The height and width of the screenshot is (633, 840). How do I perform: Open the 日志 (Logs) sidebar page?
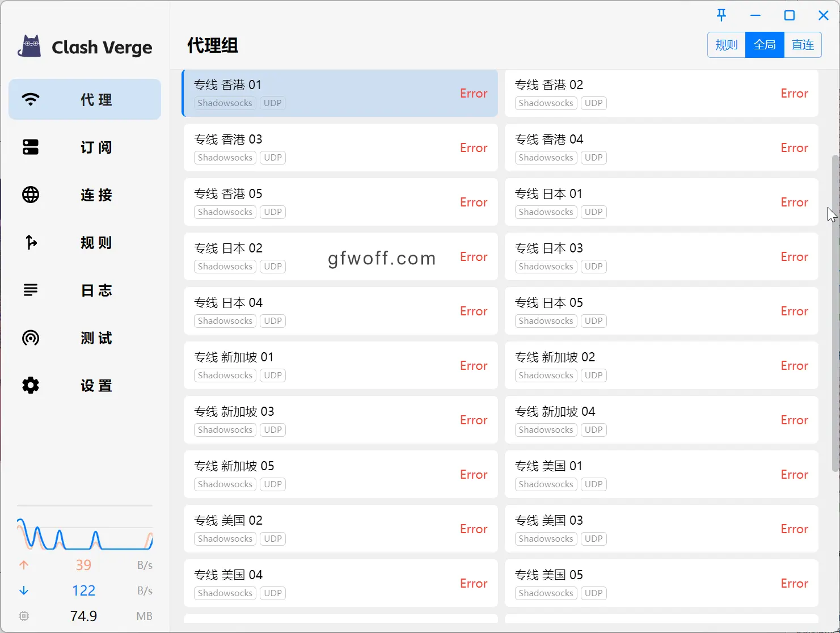pos(85,290)
